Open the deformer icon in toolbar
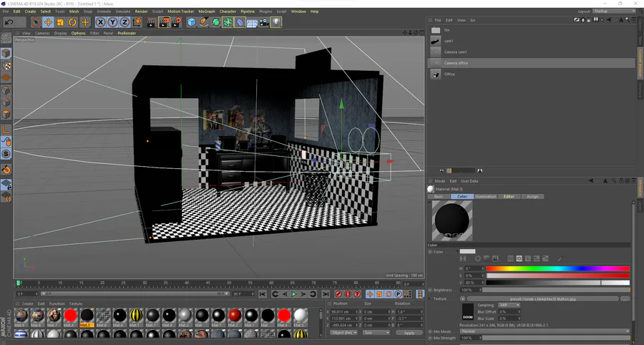Viewport: 644px width, 345px height. pos(240,22)
